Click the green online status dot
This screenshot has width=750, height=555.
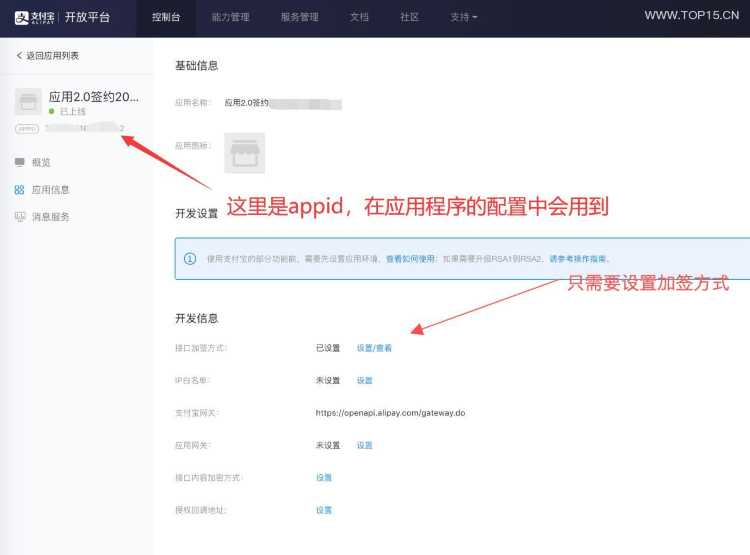pos(52,111)
